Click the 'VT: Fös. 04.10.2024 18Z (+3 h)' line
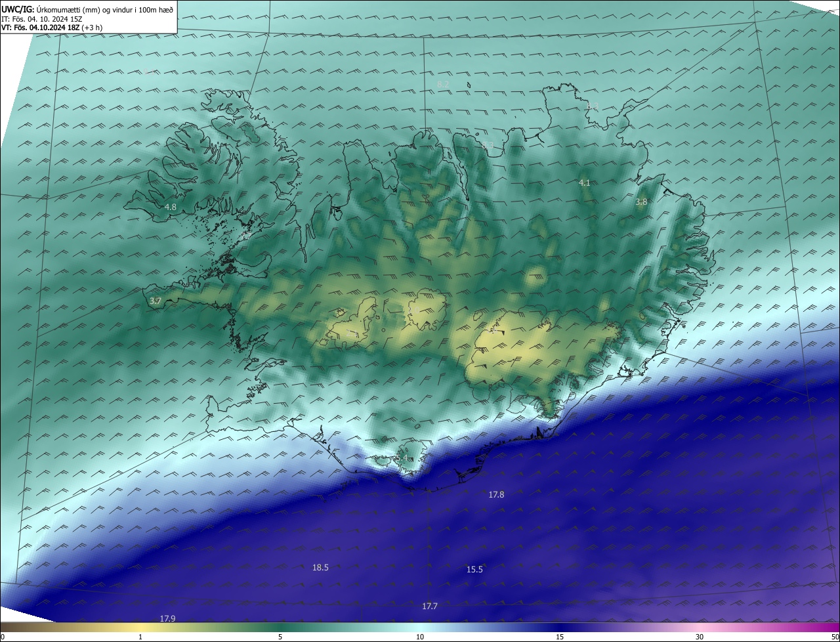 pos(51,27)
